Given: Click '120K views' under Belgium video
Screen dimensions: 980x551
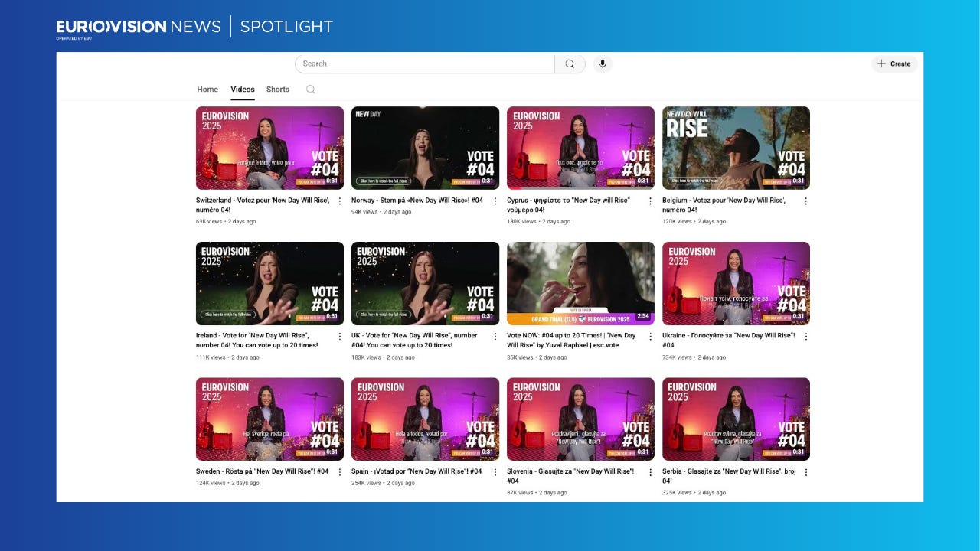Looking at the screenshot, I should pos(677,222).
